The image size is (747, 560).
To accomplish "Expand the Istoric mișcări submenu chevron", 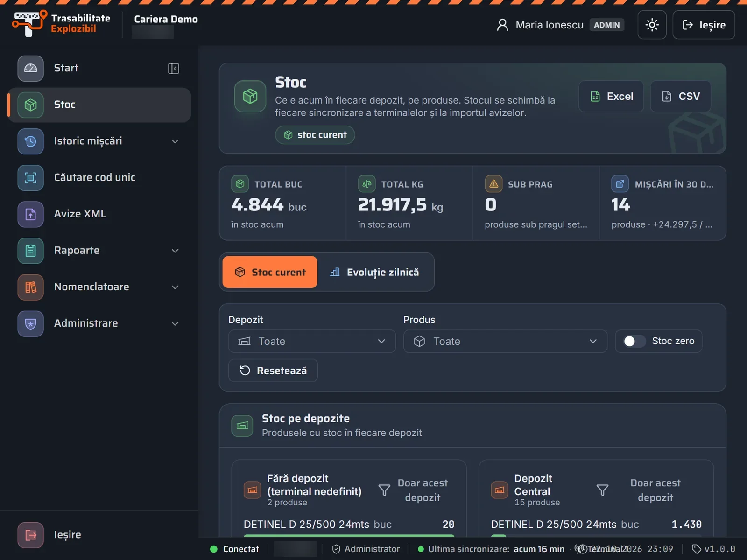I will tap(175, 141).
